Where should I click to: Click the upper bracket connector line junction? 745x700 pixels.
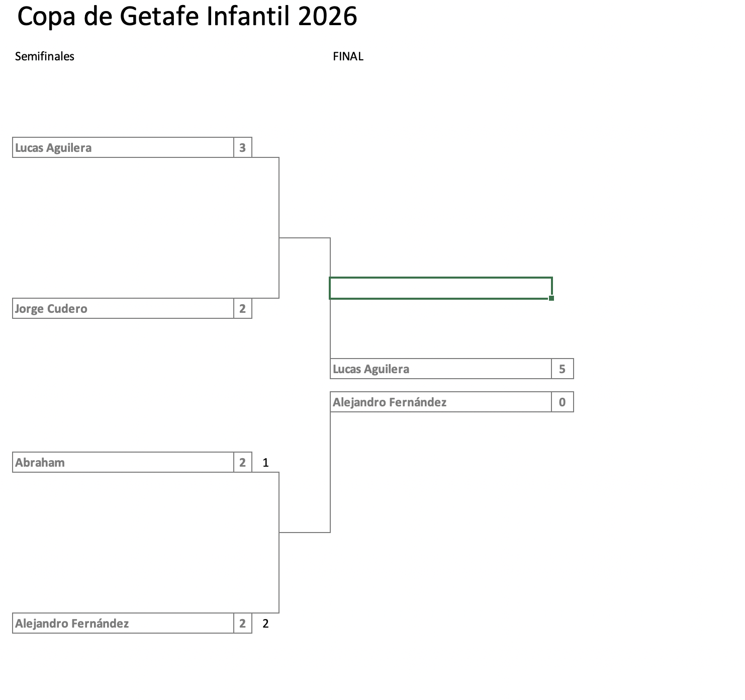pyautogui.click(x=279, y=238)
